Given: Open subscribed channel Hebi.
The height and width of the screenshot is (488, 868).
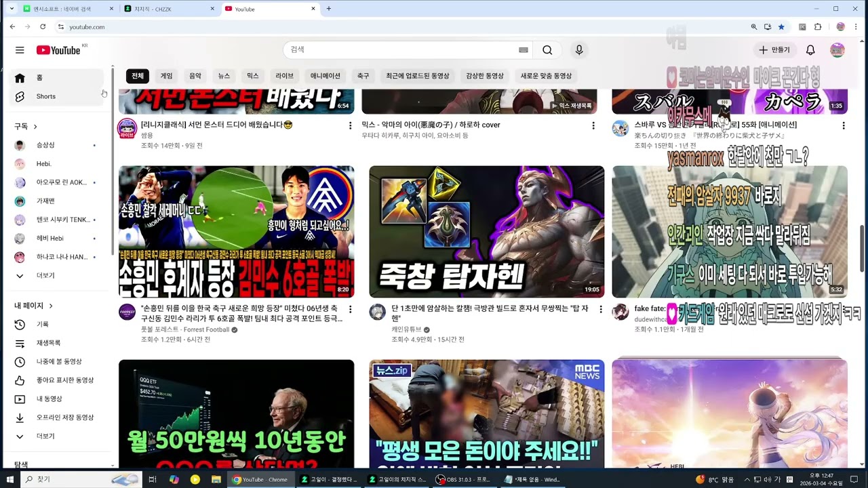Looking at the screenshot, I should (57, 164).
